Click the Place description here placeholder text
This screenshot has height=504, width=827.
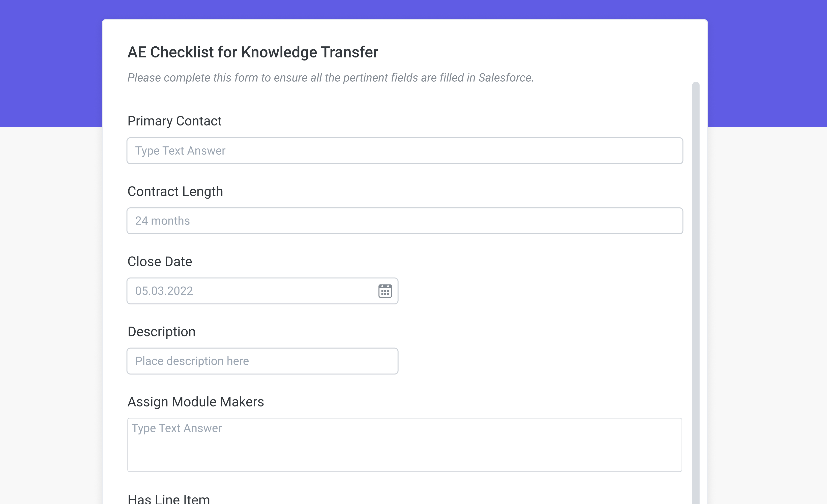192,361
